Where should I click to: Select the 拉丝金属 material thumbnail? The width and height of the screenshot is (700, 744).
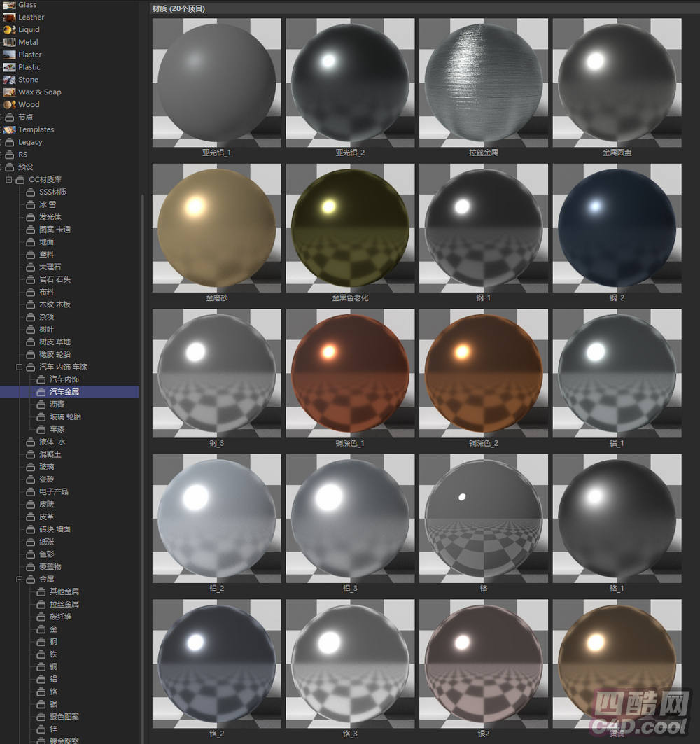pyautogui.click(x=484, y=81)
